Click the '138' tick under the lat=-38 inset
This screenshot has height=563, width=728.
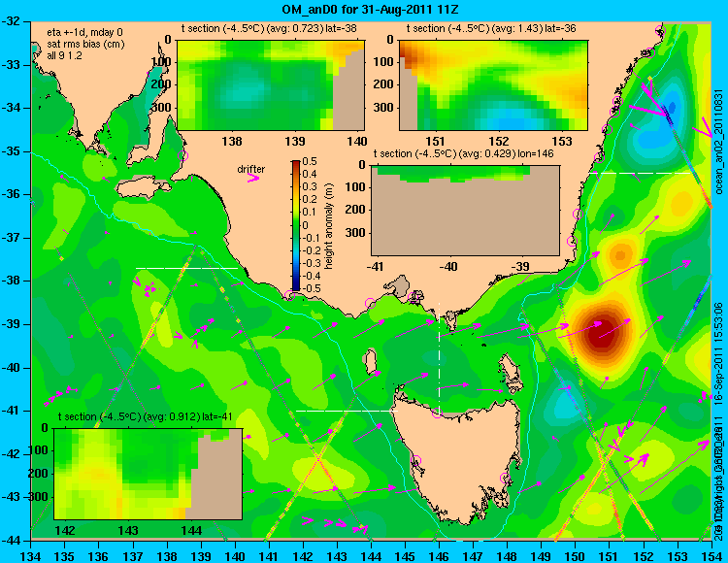point(232,141)
